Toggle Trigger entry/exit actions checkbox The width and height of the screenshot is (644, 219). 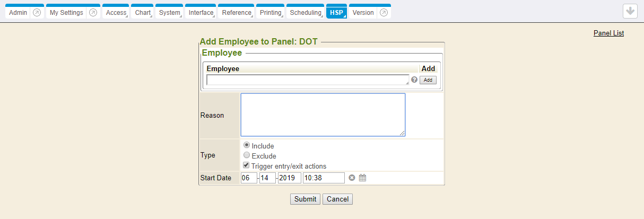(x=247, y=165)
